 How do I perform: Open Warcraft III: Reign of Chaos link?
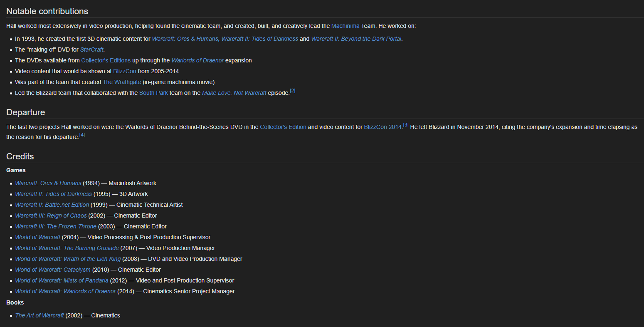51,216
